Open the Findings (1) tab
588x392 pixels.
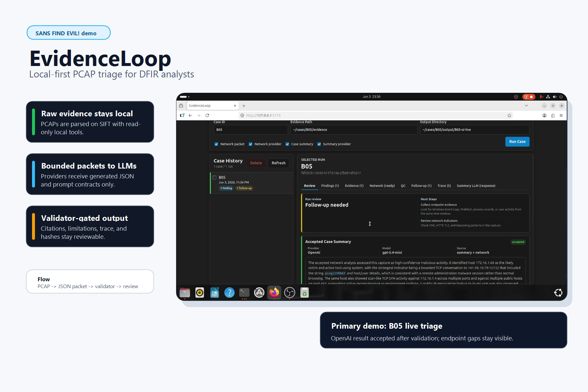[x=330, y=186]
